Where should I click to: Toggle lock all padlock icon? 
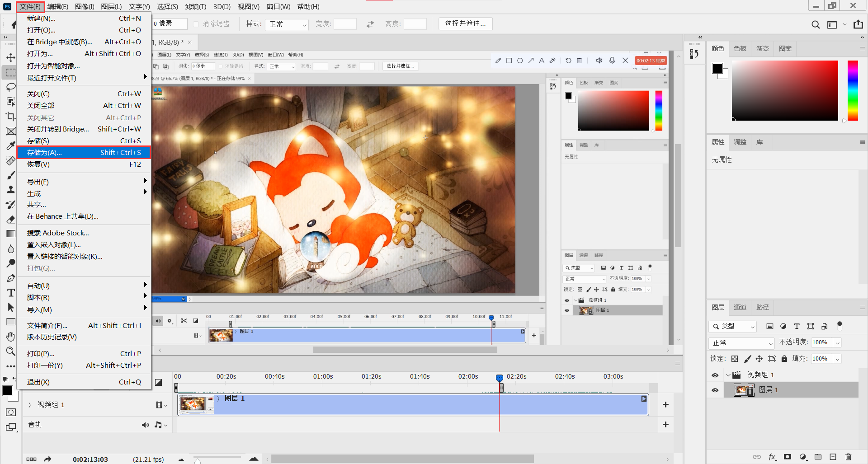tap(784, 359)
